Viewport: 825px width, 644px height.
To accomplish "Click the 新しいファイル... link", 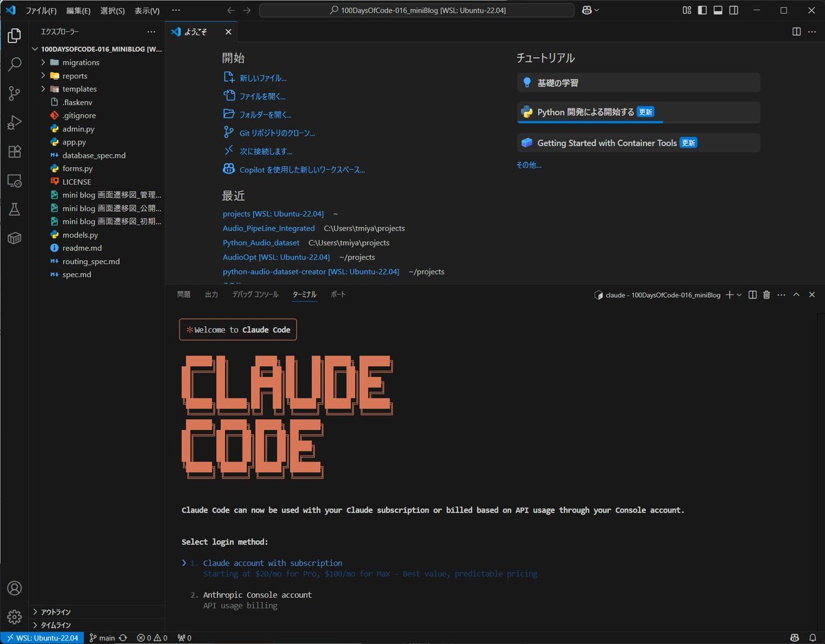I will (263, 78).
